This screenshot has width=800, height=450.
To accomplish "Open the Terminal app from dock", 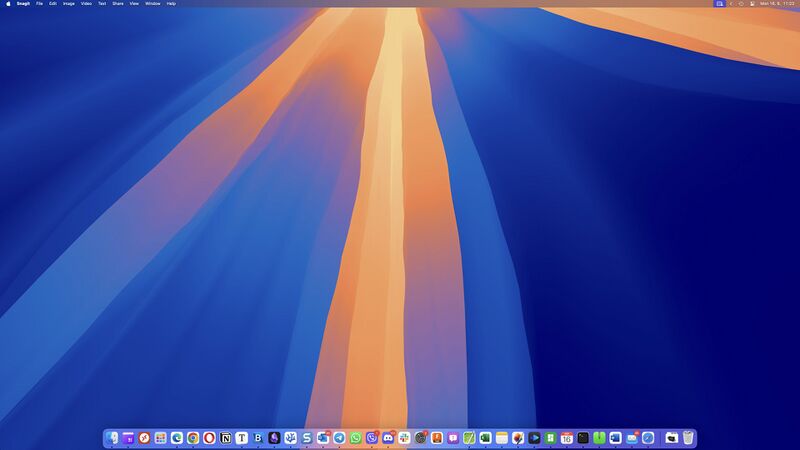I will [583, 438].
